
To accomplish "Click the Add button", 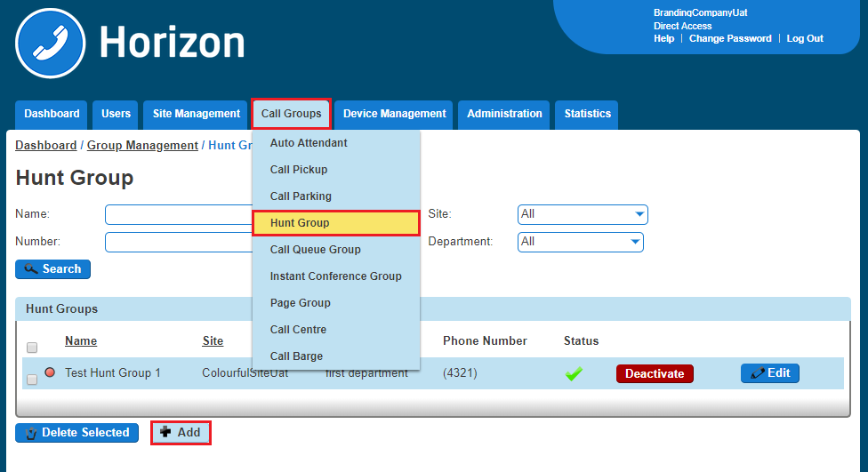I will (x=181, y=433).
